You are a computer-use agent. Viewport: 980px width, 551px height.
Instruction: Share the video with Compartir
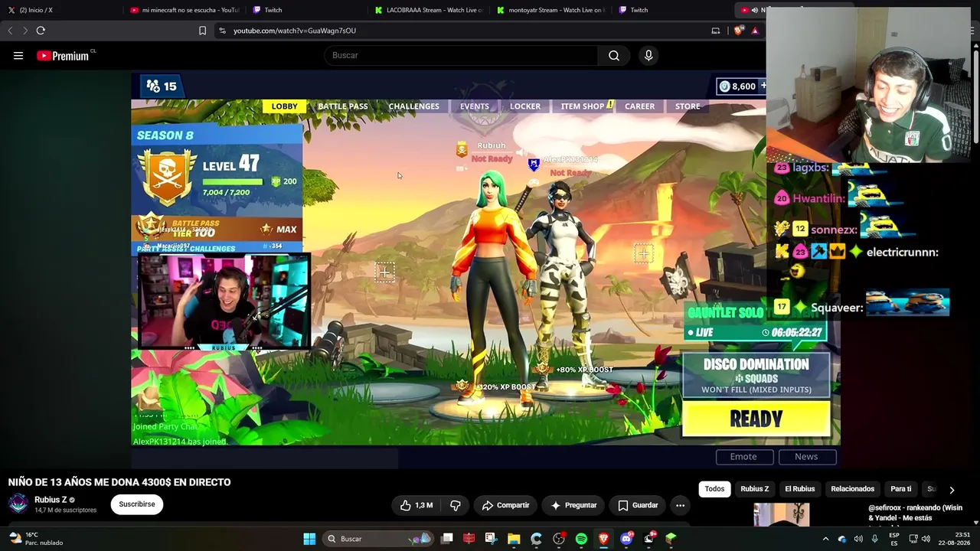505,505
